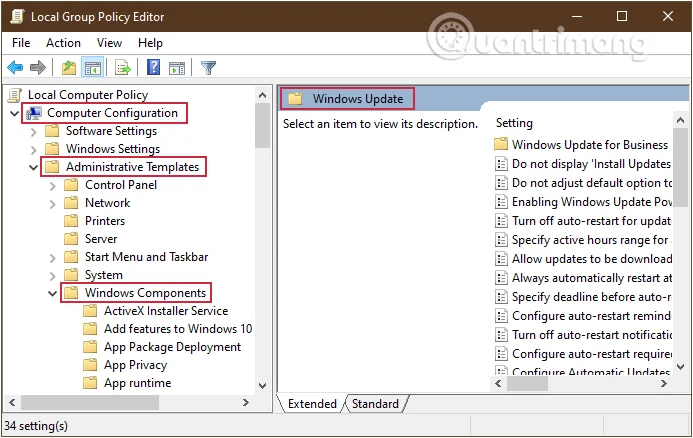Select Specify deadline before auto-restart setting
The width and height of the screenshot is (693, 438).
coord(592,297)
